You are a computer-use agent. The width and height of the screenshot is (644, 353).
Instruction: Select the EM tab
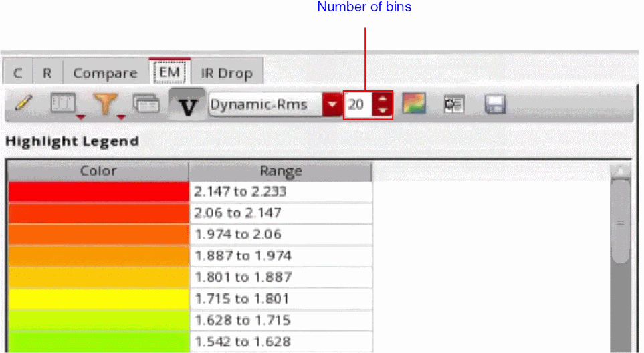pos(169,72)
